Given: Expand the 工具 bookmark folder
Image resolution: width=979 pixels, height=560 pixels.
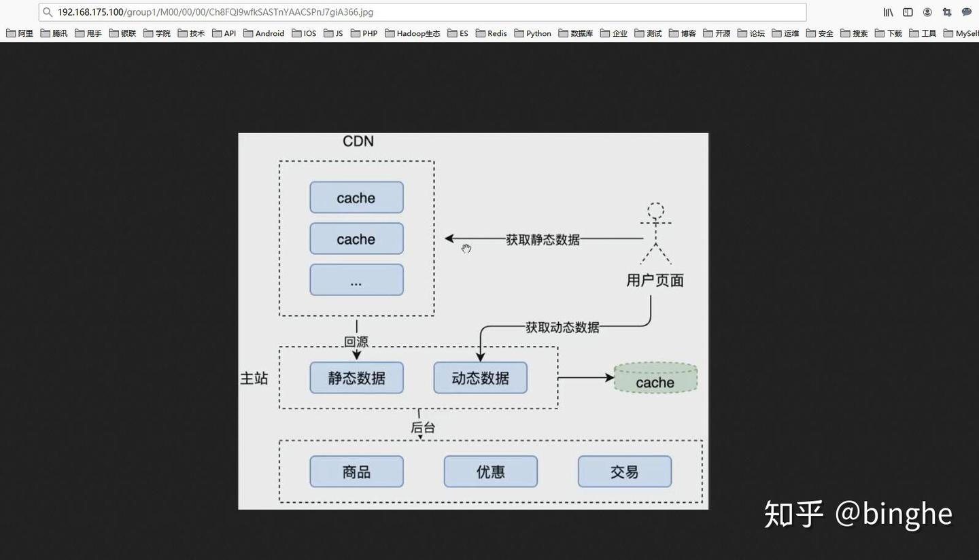Looking at the screenshot, I should pyautogui.click(x=923, y=33).
